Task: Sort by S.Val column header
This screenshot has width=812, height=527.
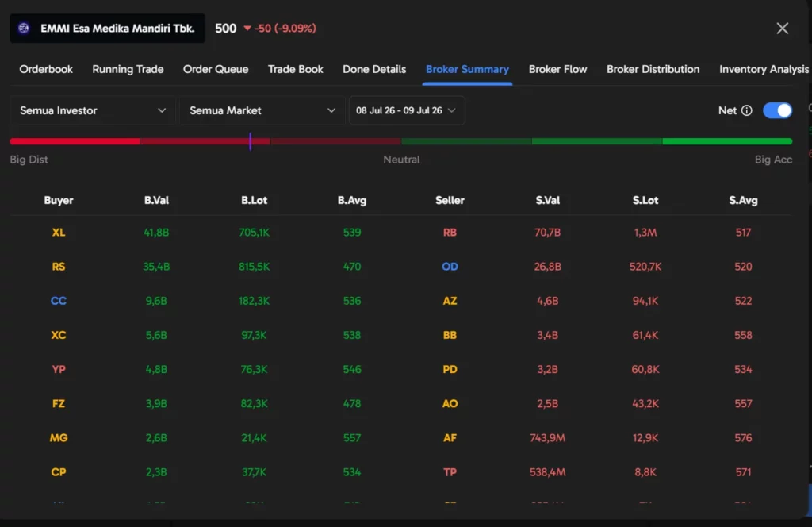Action: click(x=547, y=201)
